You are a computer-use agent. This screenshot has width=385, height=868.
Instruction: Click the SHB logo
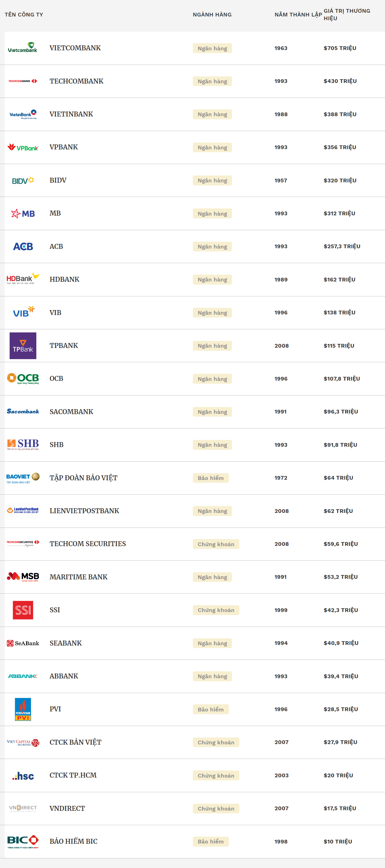coord(23,445)
